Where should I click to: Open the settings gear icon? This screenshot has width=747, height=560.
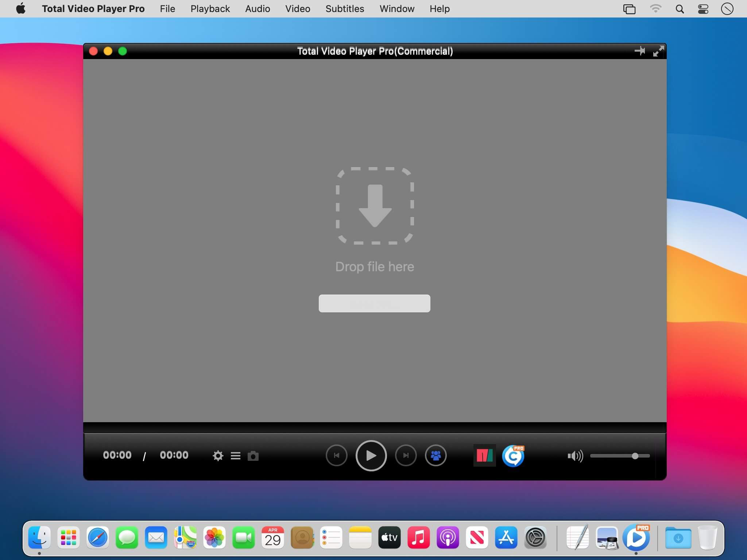pos(218,455)
